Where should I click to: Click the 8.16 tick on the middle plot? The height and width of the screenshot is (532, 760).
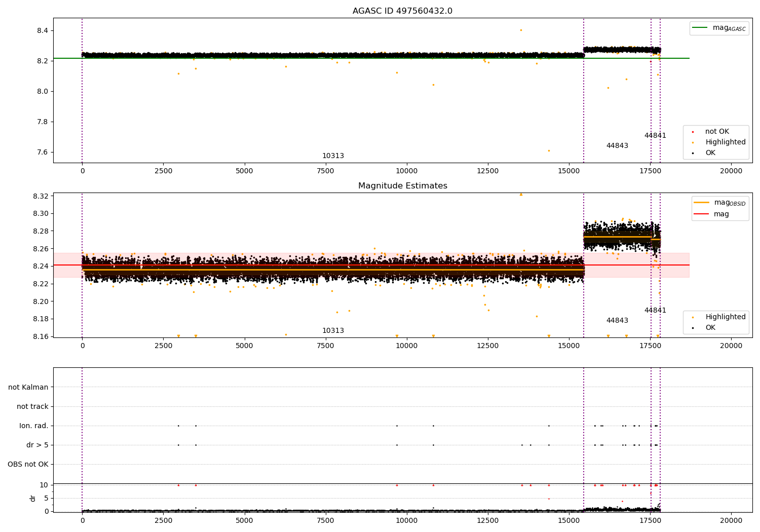(x=41, y=337)
